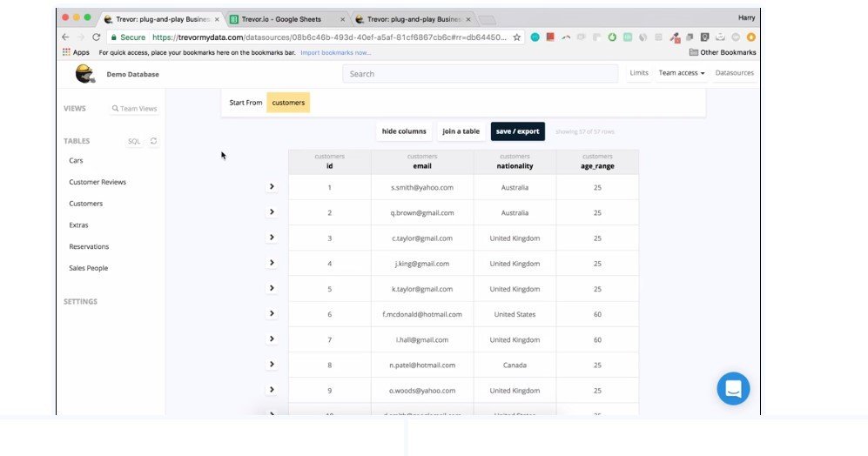Open the Apps bookmarks shortcut

(76, 52)
